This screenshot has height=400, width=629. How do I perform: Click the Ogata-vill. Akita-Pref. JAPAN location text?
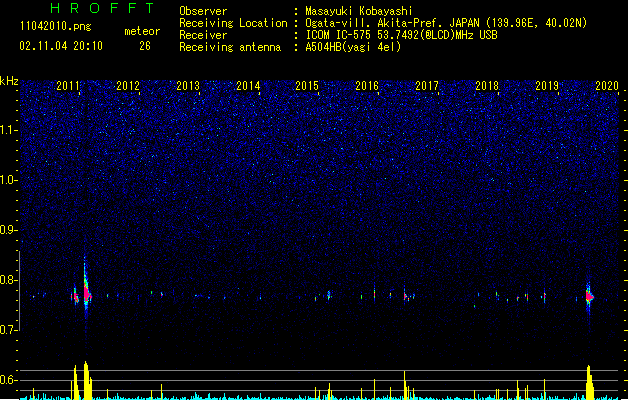(446, 23)
